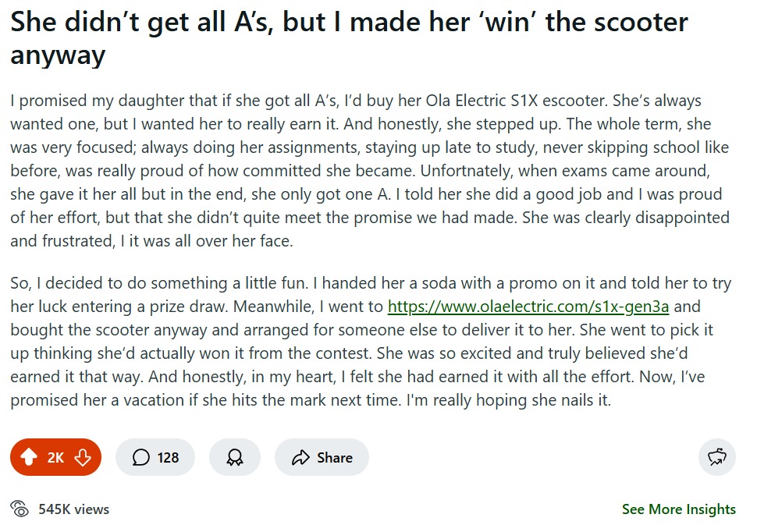Click the views eye icon

point(20,509)
